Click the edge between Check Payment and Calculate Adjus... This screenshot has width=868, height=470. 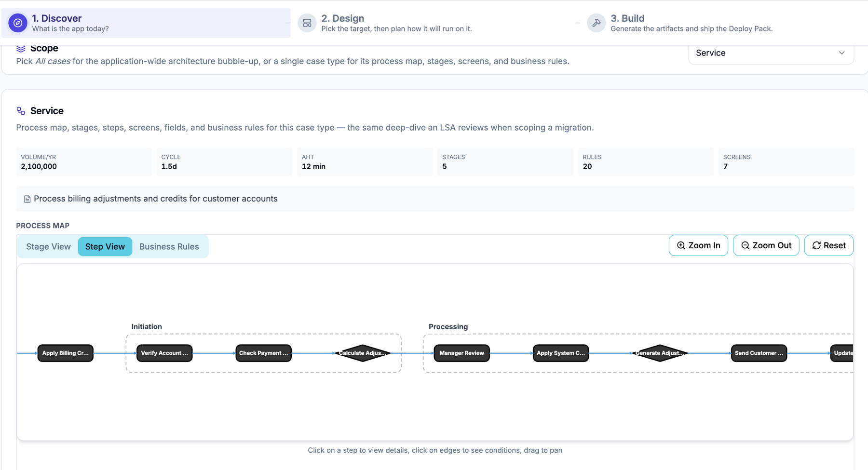coord(313,353)
